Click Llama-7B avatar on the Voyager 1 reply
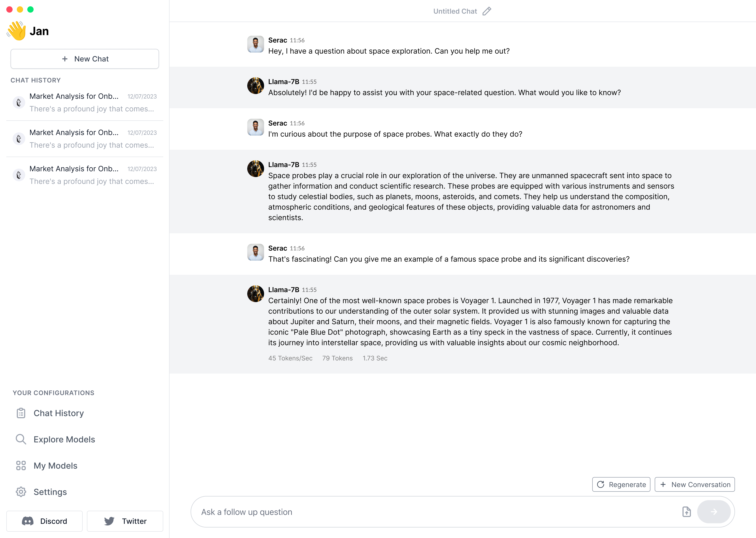Viewport: 756px width, 538px height. (255, 294)
